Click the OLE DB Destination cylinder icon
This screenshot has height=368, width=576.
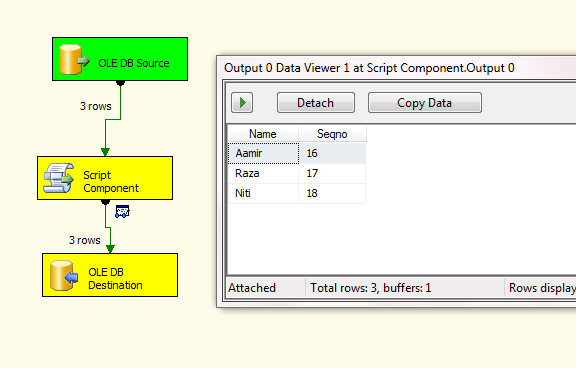64,275
